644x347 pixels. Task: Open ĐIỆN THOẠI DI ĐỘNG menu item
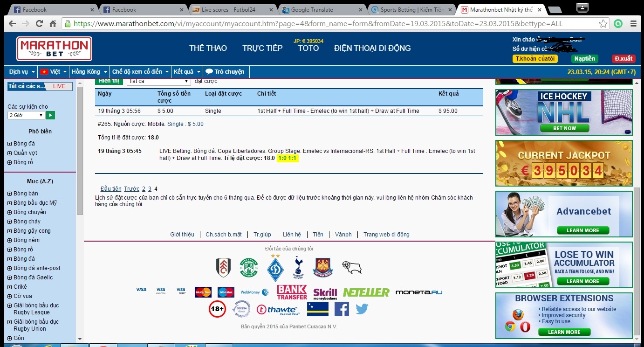click(372, 48)
